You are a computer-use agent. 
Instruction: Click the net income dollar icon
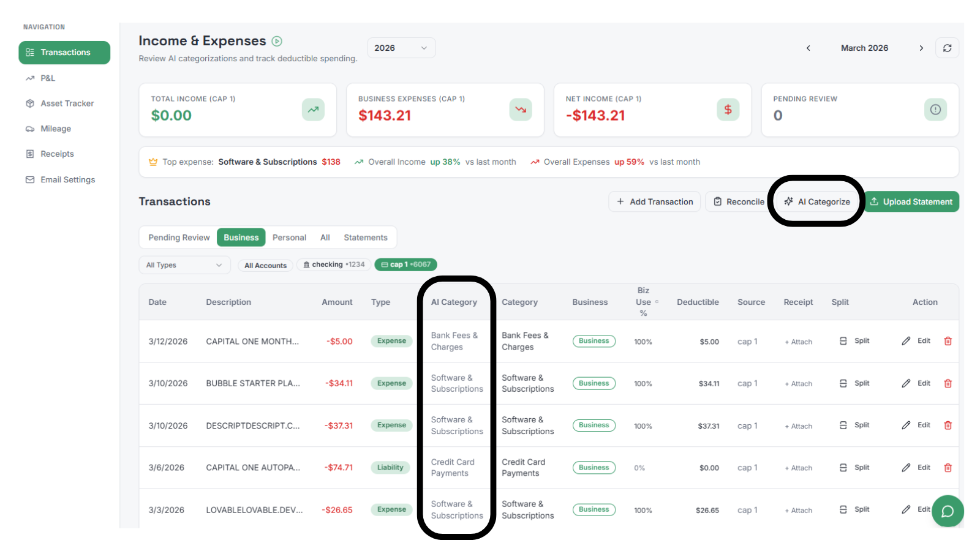(x=728, y=110)
